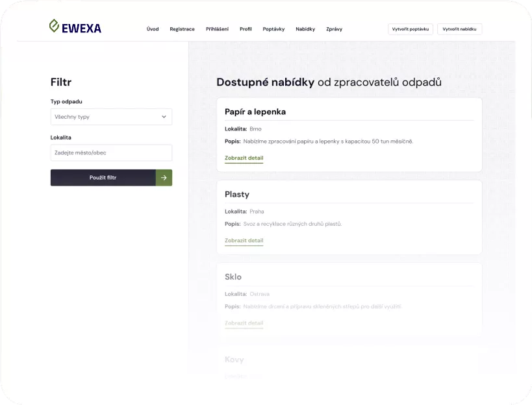The image size is (532, 405).
Task: Focus the Lokalita city input field
Action: 111,153
